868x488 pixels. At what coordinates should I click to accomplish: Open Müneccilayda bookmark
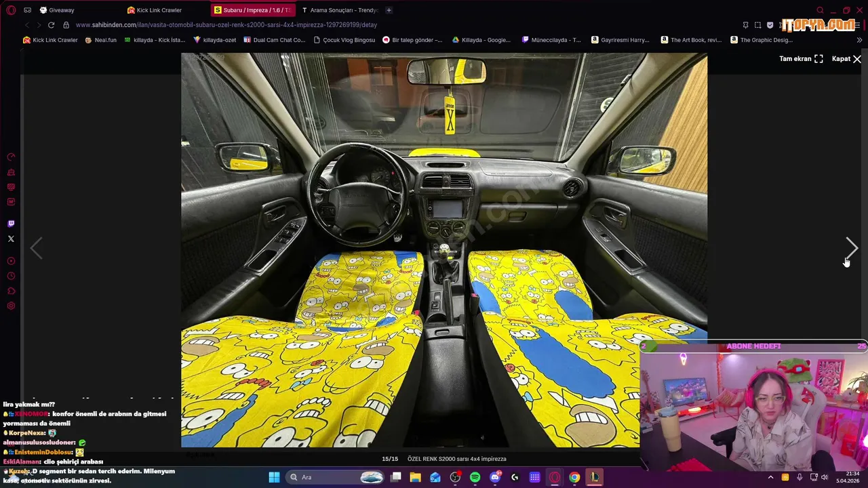551,40
